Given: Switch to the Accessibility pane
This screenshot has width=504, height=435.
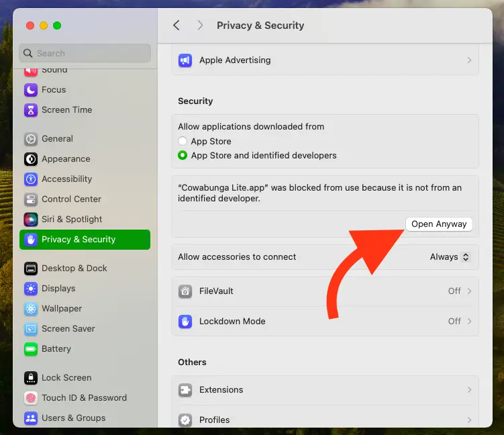Looking at the screenshot, I should 85,179.
